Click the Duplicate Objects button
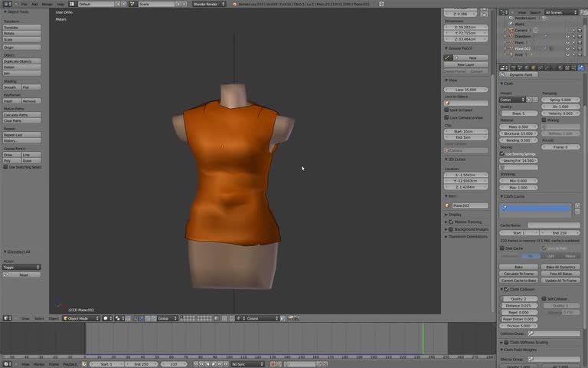Viewport: 588px width, 368px height. 21,61
